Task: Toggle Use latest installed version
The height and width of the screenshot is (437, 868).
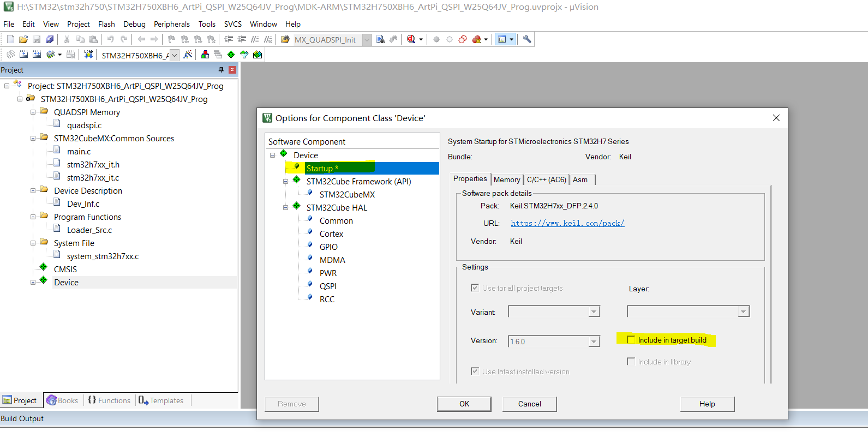Action: pyautogui.click(x=475, y=372)
